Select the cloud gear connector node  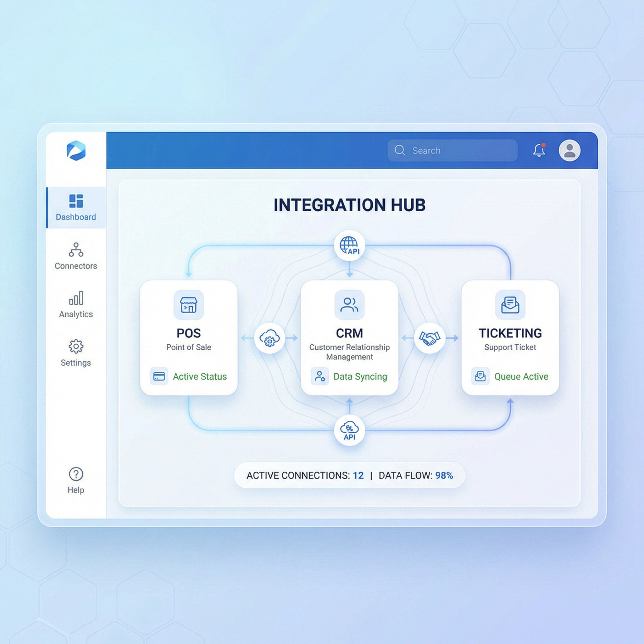pyautogui.click(x=269, y=338)
